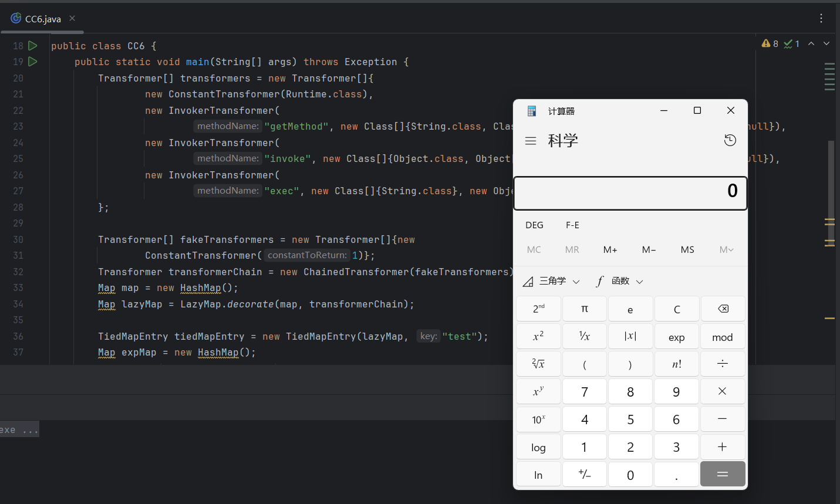Screen dimensions: 840x504
Task: Click the left parenthesis key
Action: [x=585, y=364]
